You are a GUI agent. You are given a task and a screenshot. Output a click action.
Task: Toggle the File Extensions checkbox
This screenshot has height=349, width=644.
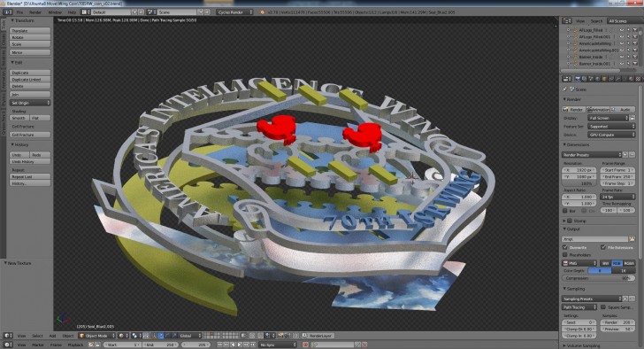pos(603,247)
